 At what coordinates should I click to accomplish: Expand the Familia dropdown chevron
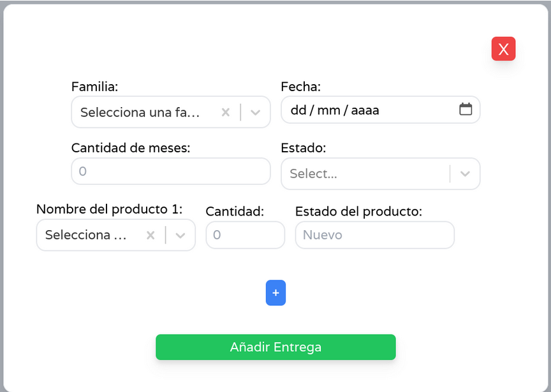pos(256,112)
